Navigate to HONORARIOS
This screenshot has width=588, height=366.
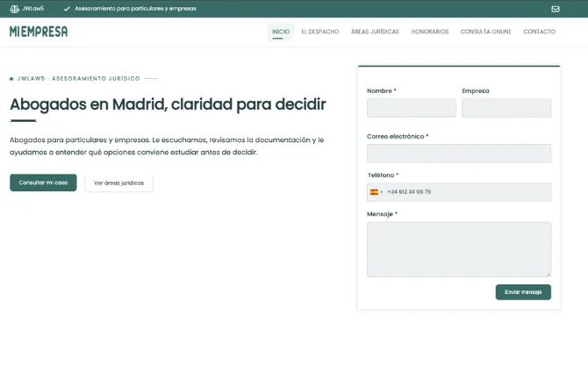tap(430, 32)
